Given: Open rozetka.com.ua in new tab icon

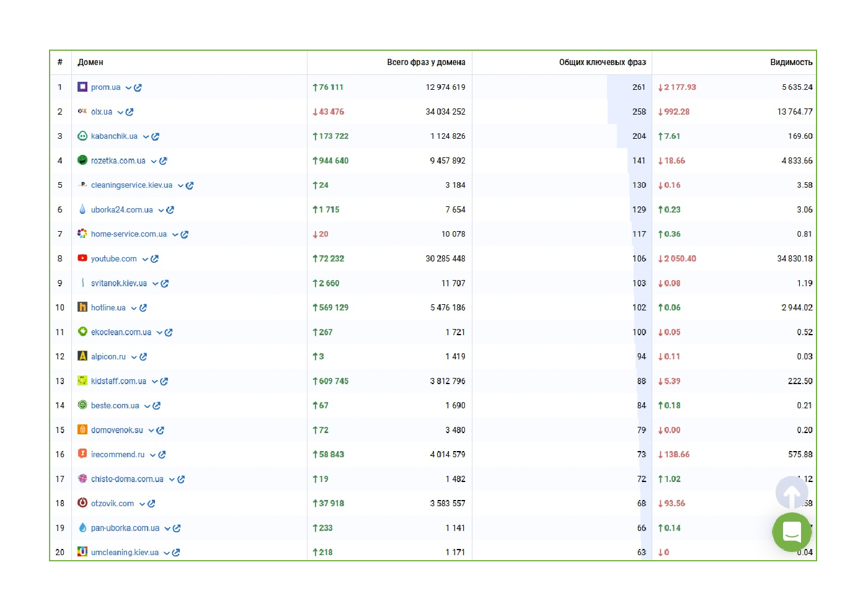Looking at the screenshot, I should click(x=163, y=161).
